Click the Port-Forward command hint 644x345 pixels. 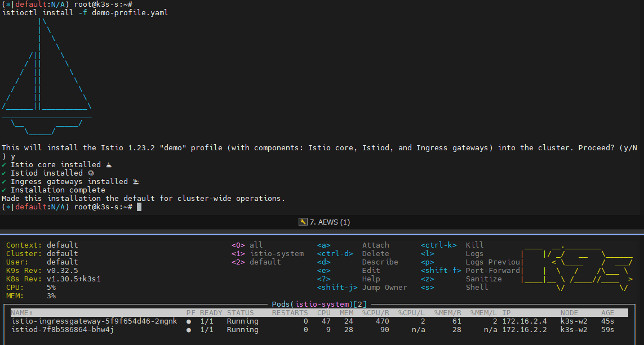pos(492,271)
